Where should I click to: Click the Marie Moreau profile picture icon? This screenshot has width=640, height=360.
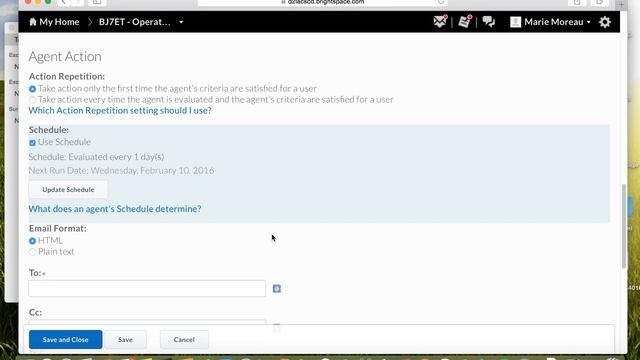(516, 22)
